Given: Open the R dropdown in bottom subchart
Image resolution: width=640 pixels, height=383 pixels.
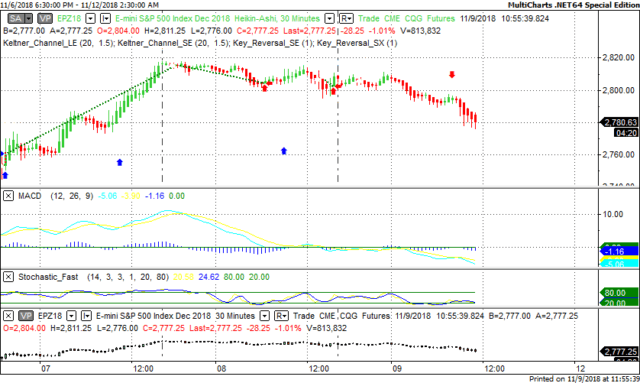Looking at the screenshot, I should [x=281, y=316].
